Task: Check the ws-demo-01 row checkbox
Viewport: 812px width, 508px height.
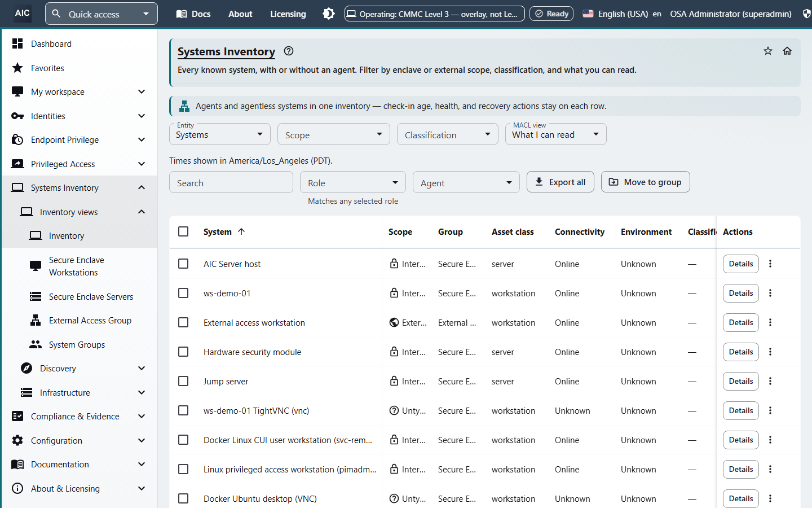Action: pyautogui.click(x=183, y=293)
